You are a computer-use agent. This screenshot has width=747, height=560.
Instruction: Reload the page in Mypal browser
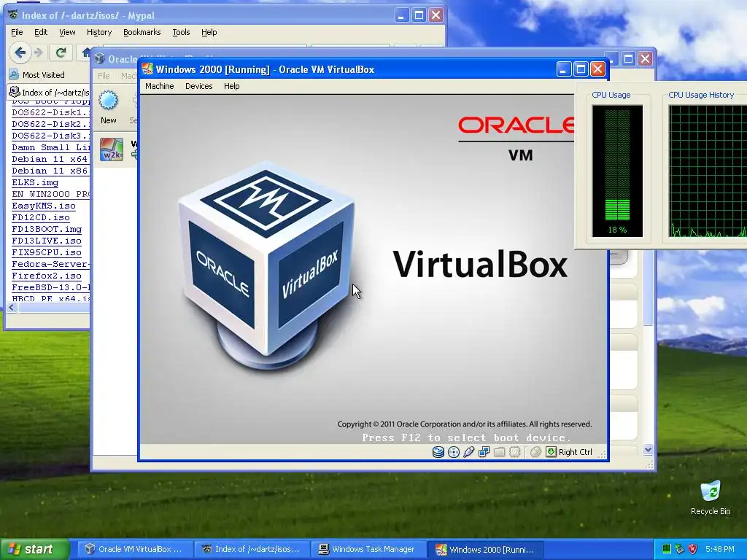(x=61, y=52)
